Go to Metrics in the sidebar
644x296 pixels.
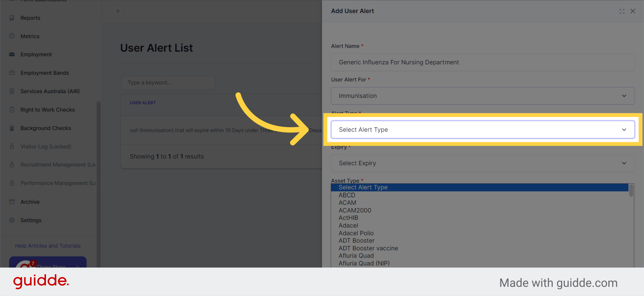[x=30, y=36]
